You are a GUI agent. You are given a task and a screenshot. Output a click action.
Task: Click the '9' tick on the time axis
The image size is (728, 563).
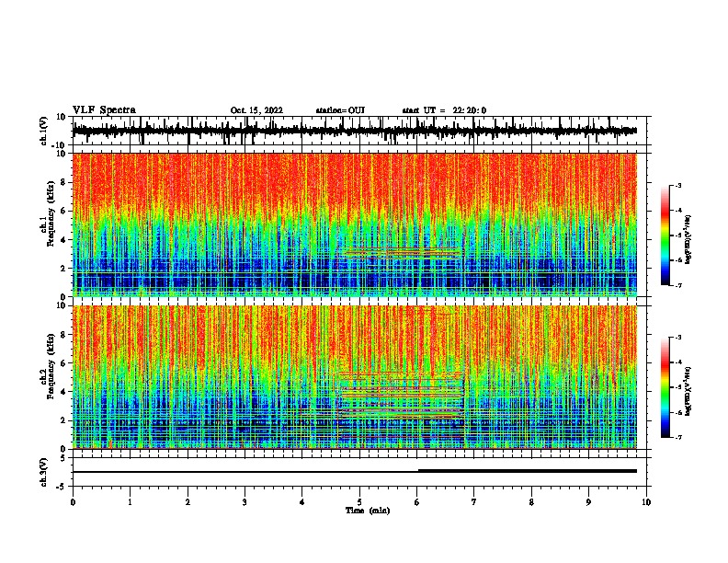point(588,502)
